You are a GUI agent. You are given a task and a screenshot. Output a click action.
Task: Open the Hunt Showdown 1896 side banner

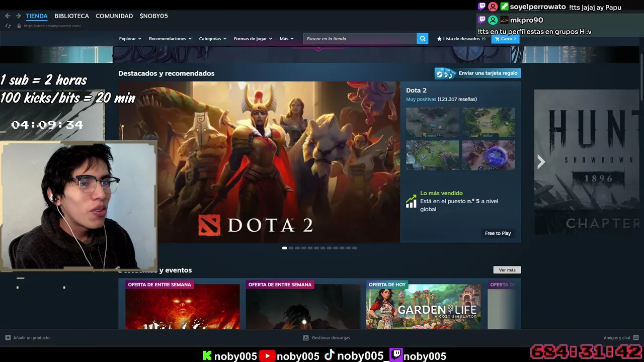coord(587,162)
